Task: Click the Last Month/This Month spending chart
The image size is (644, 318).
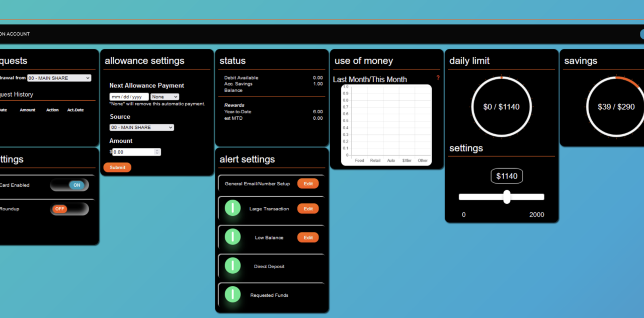Action: point(386,125)
